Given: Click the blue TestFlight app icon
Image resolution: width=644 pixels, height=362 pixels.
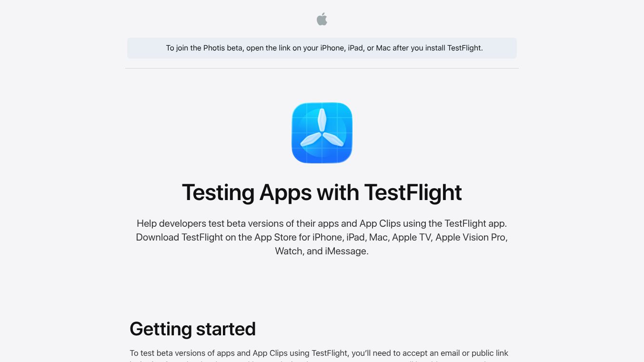Looking at the screenshot, I should click(x=322, y=133).
